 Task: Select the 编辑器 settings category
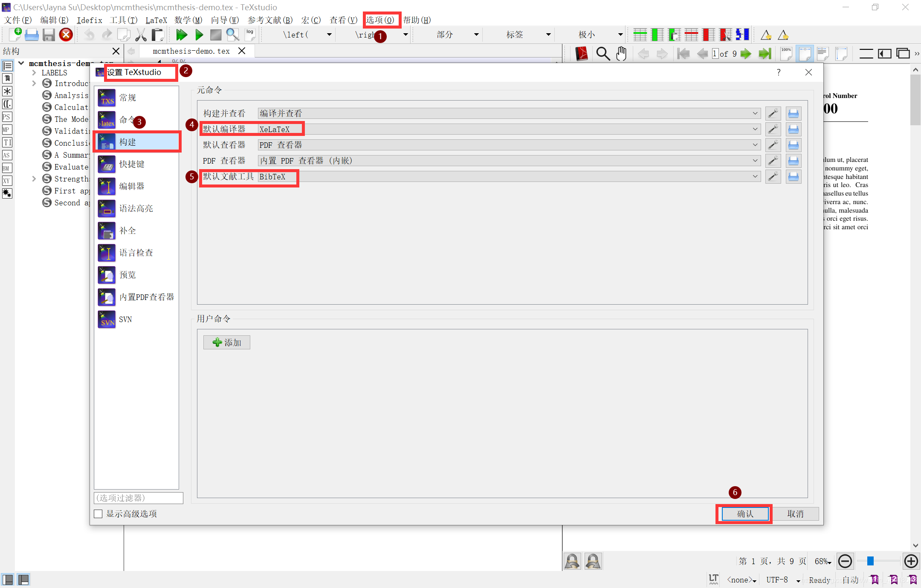[137, 186]
